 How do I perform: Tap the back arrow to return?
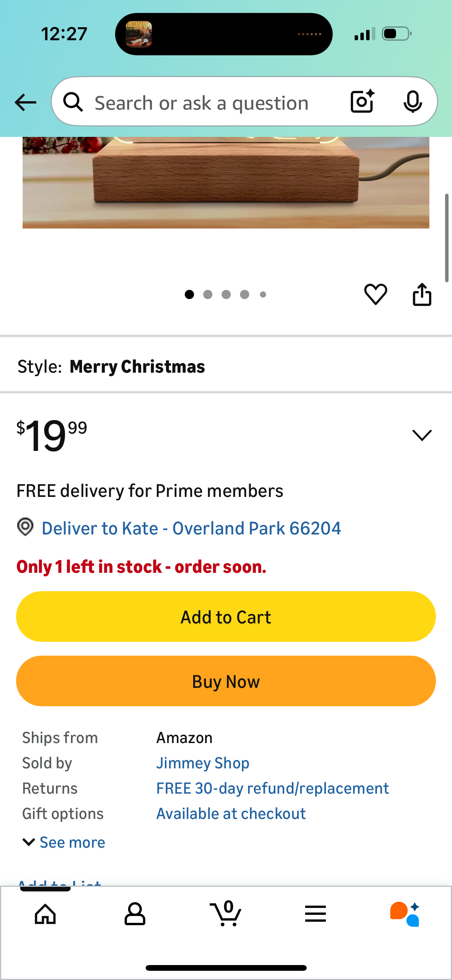(25, 102)
